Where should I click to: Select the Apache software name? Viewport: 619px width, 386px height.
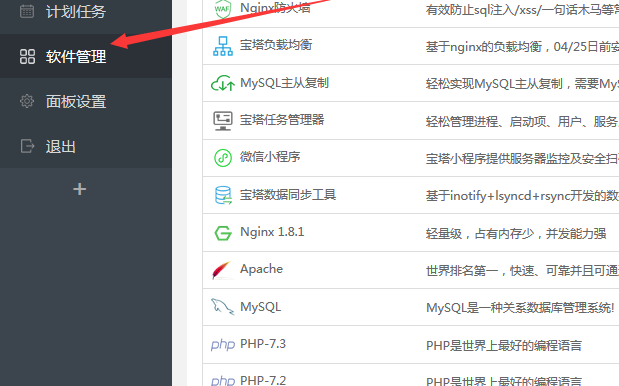261,269
